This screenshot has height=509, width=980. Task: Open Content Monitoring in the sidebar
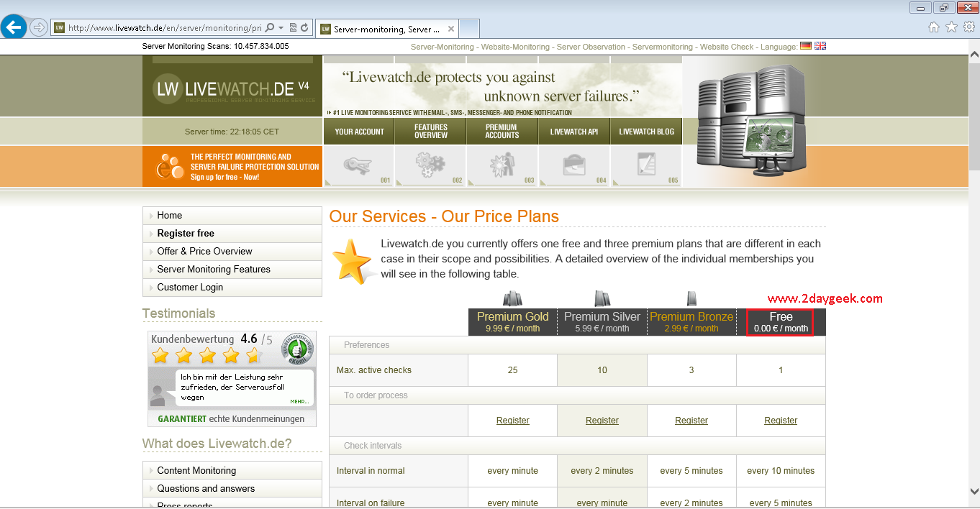pyautogui.click(x=232, y=471)
